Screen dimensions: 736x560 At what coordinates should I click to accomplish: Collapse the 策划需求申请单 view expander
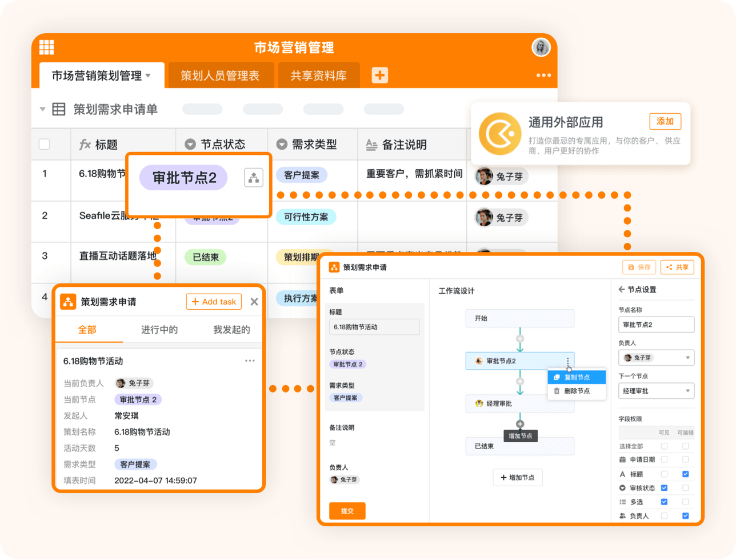coord(42,109)
